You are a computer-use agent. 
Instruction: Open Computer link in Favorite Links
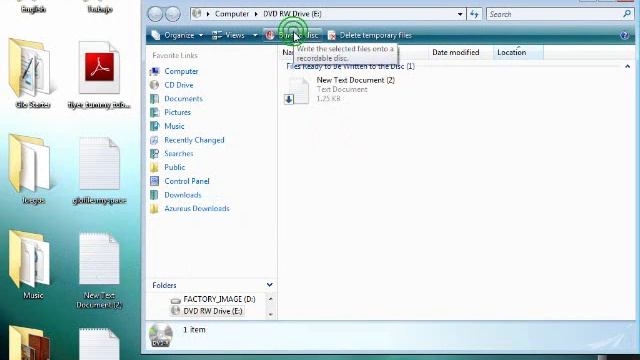pyautogui.click(x=181, y=71)
